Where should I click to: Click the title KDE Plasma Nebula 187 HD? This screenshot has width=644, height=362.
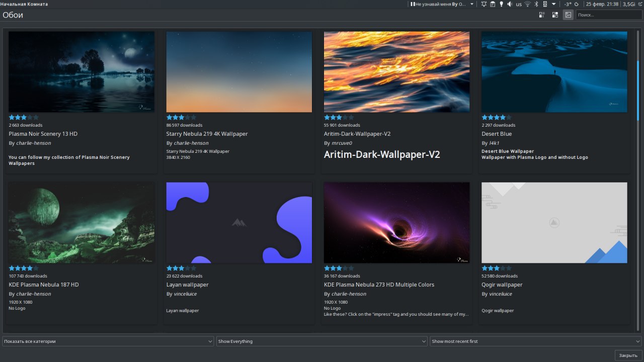44,285
